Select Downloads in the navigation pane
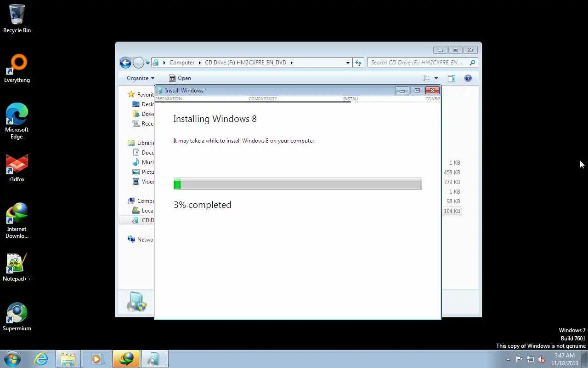 pos(143,114)
